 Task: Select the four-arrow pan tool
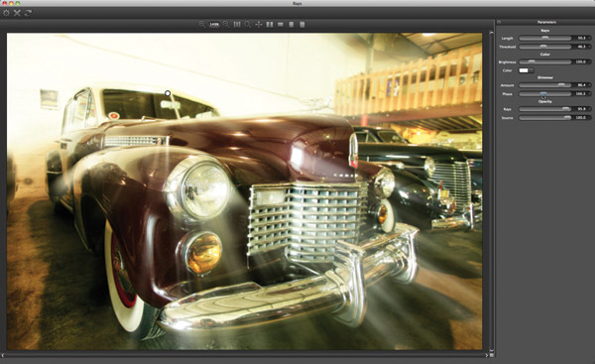[259, 24]
